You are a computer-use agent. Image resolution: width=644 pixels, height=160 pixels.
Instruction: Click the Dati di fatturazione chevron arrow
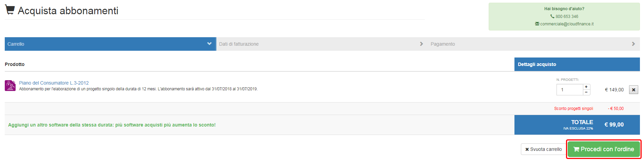421,44
